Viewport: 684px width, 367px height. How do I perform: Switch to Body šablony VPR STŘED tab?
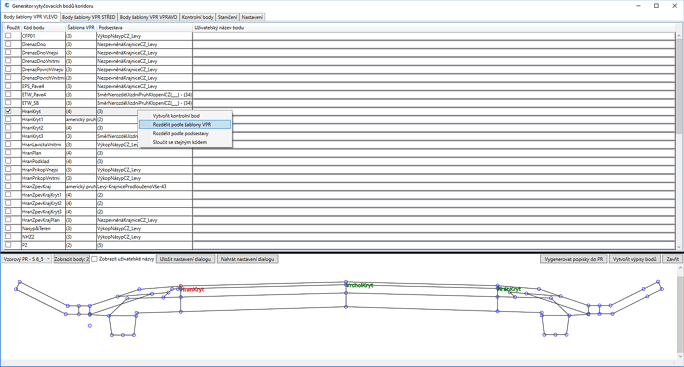pyautogui.click(x=89, y=17)
